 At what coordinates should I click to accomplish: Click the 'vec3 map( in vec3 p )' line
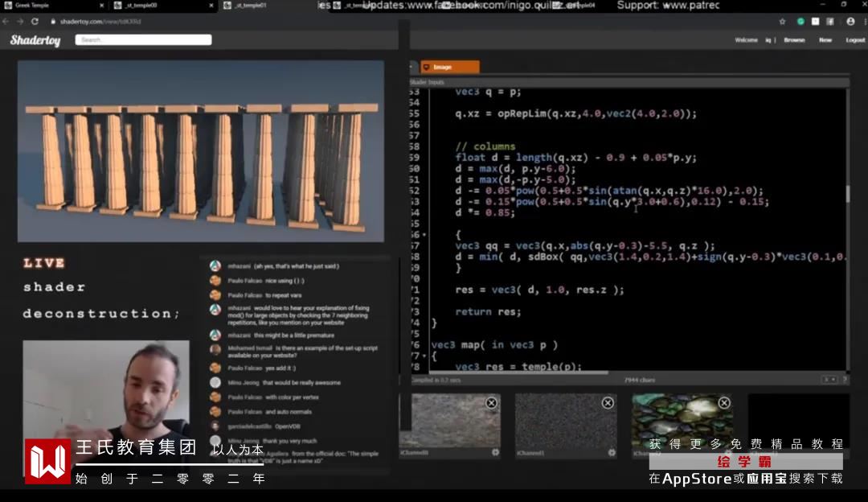(x=493, y=344)
